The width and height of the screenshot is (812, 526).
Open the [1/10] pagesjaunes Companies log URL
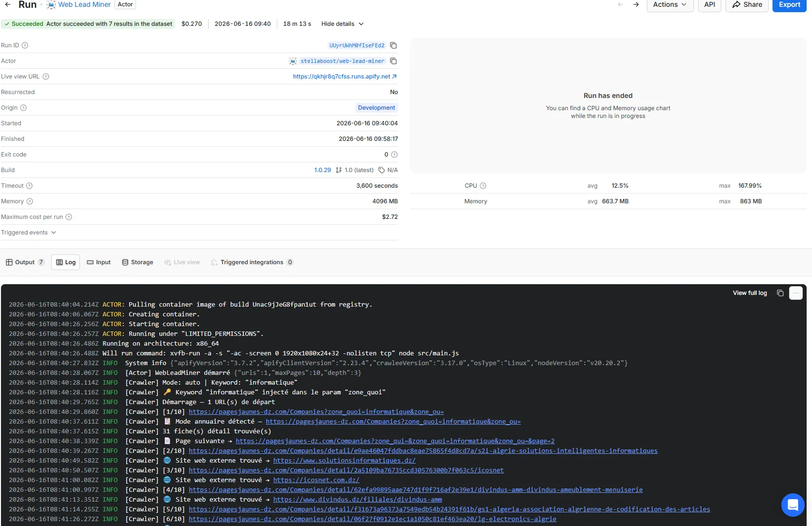[316, 412]
